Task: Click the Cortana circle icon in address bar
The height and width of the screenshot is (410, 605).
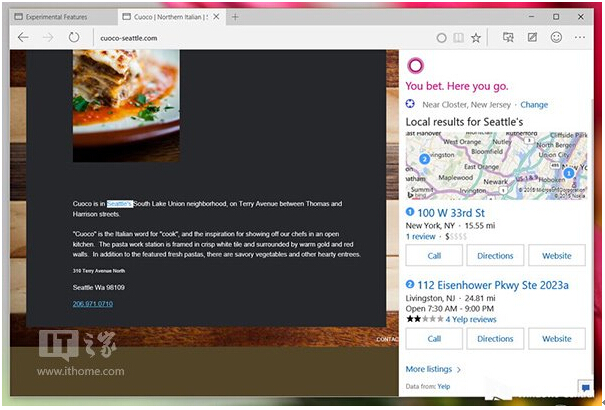Action: 441,38
